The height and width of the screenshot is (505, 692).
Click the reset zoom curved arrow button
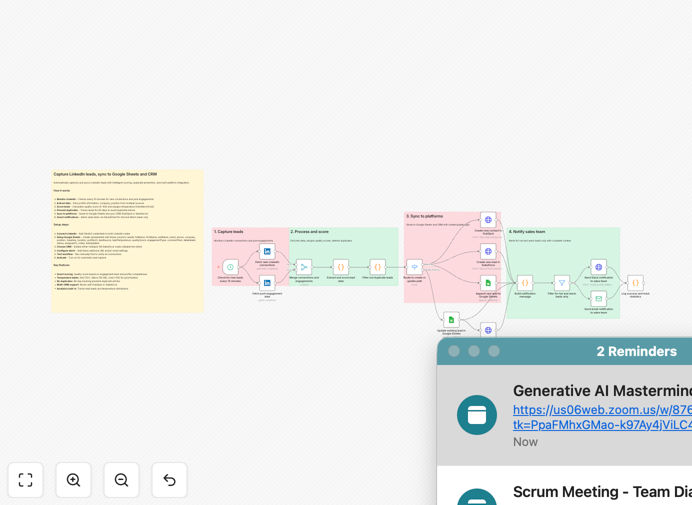click(x=169, y=480)
